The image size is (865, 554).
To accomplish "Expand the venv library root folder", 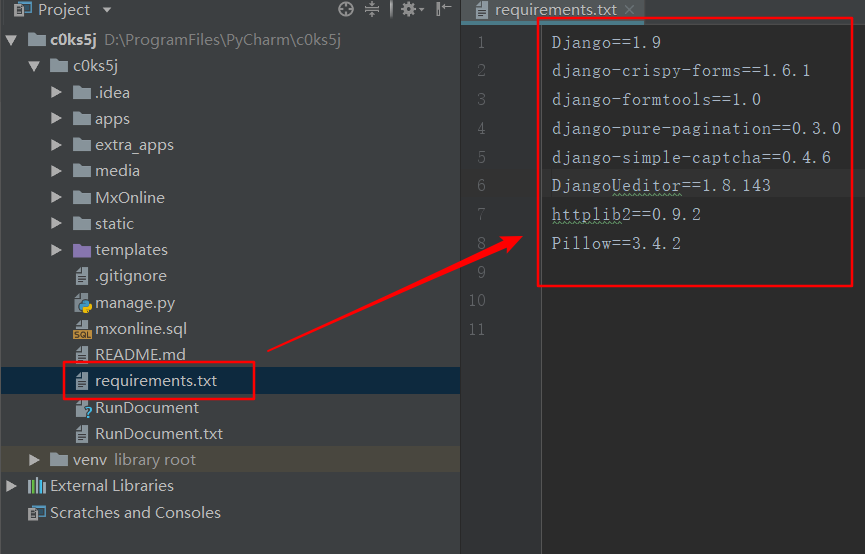I will tap(34, 460).
